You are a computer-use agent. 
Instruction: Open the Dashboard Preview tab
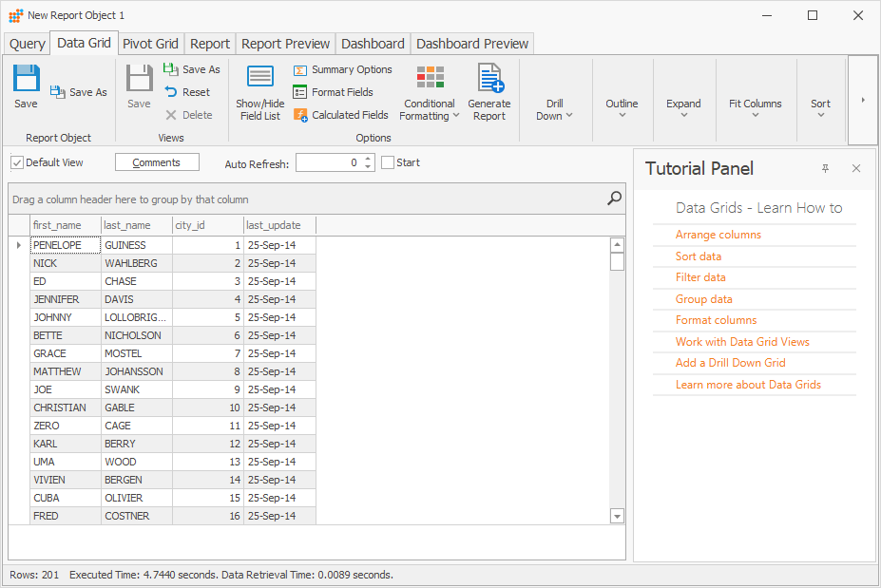(x=471, y=43)
